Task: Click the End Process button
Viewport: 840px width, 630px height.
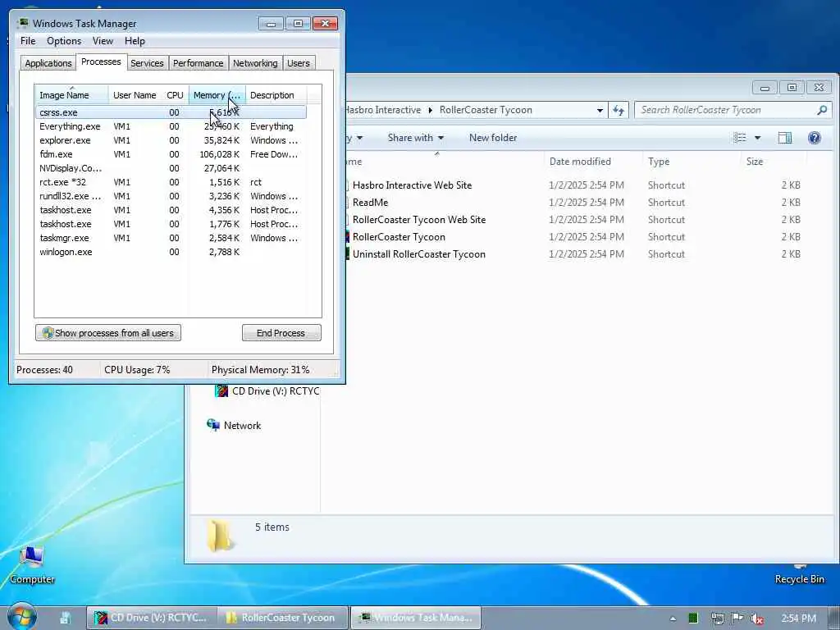Action: point(281,333)
